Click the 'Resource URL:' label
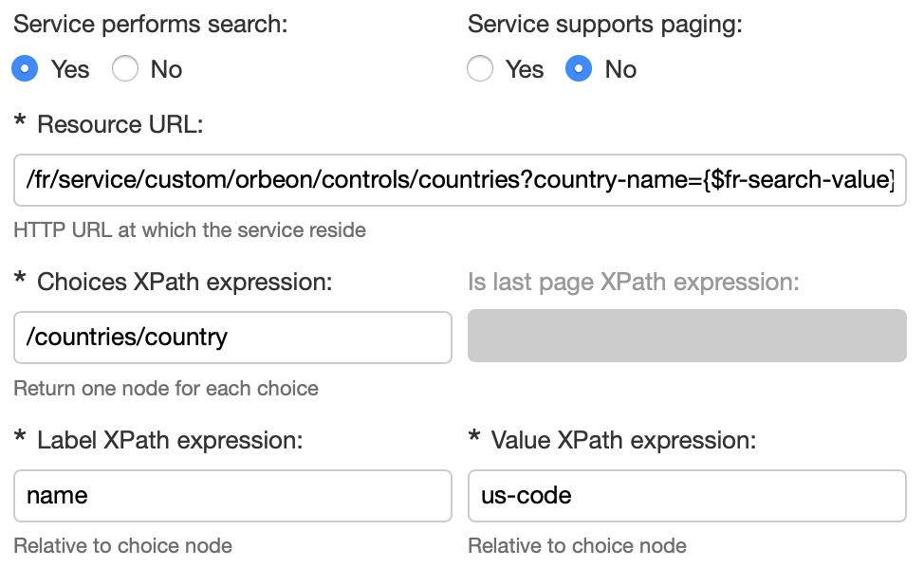The image size is (924, 567). pyautogui.click(x=120, y=124)
